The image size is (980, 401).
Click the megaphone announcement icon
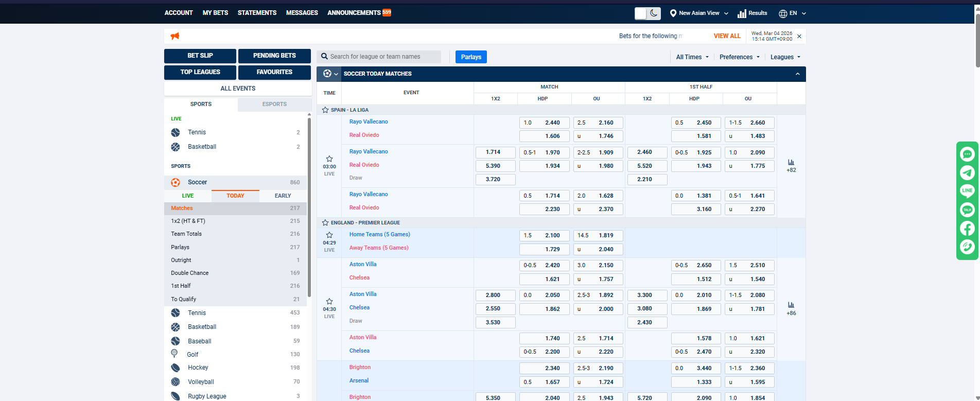(175, 36)
